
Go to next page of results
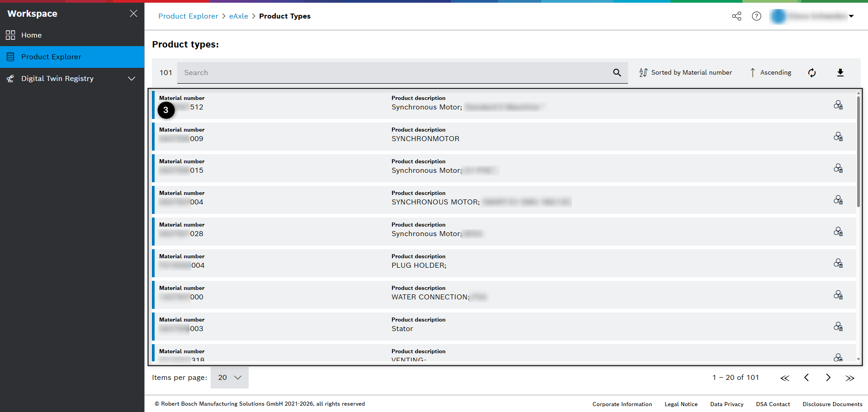pos(828,378)
